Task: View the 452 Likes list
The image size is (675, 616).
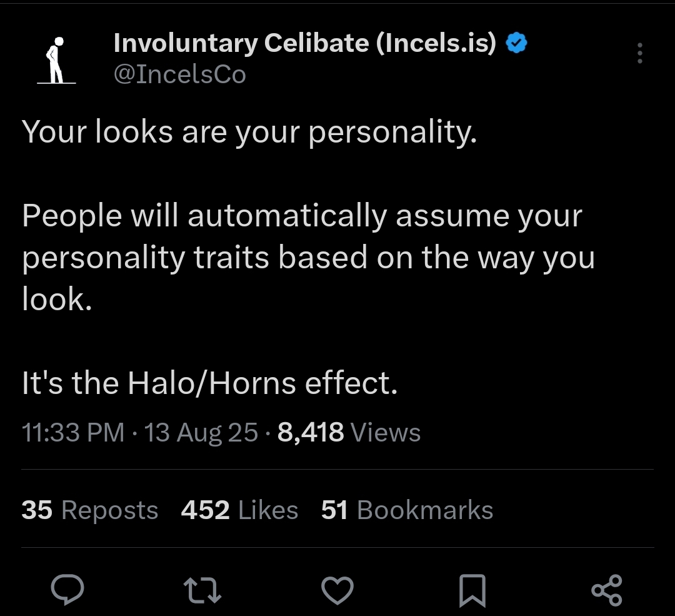Action: pyautogui.click(x=239, y=510)
